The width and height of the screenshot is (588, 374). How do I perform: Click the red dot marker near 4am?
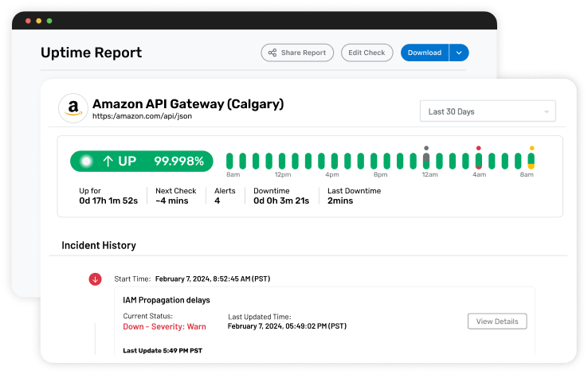coord(479,148)
